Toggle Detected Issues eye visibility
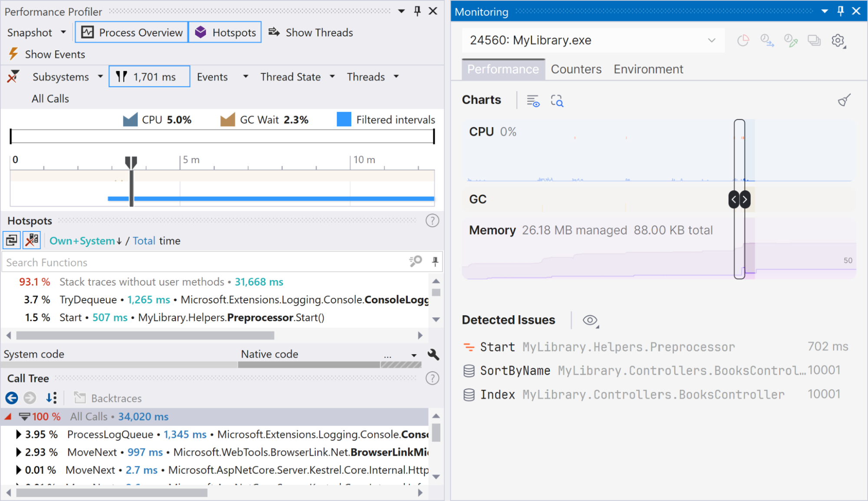The image size is (868, 501). coord(590,320)
